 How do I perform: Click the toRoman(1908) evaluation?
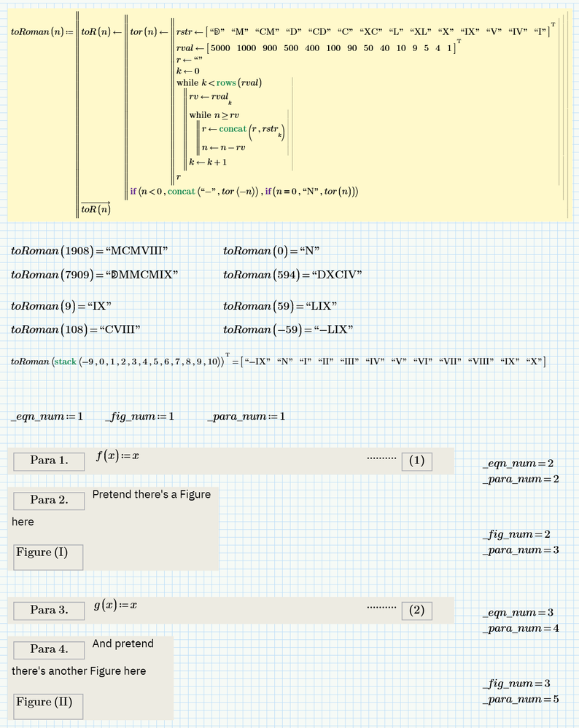click(90, 251)
